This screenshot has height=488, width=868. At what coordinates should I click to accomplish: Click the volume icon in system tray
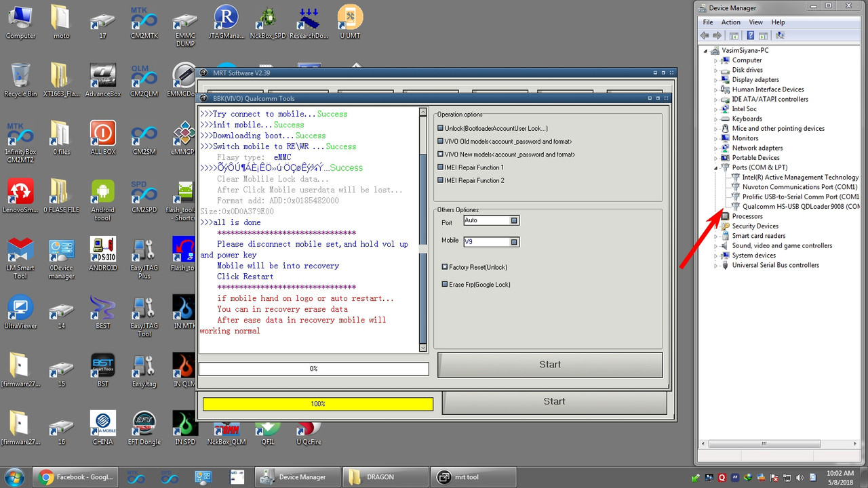tap(800, 478)
